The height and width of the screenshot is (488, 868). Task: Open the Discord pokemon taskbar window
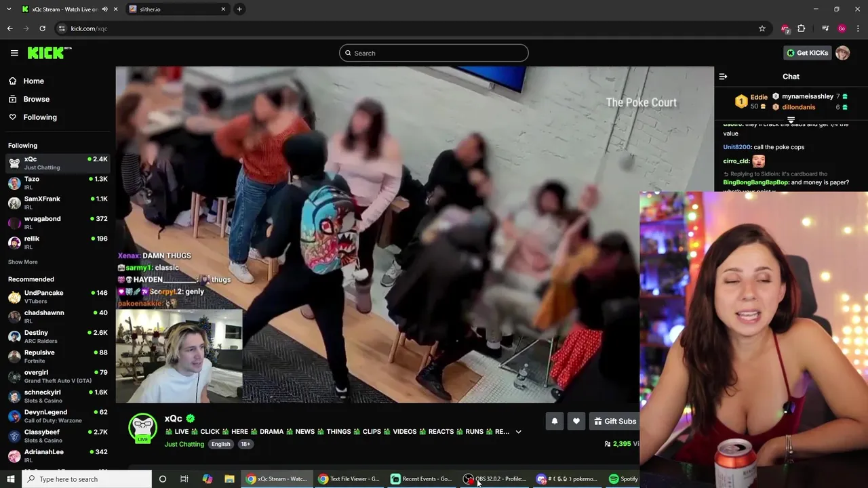(x=568, y=479)
